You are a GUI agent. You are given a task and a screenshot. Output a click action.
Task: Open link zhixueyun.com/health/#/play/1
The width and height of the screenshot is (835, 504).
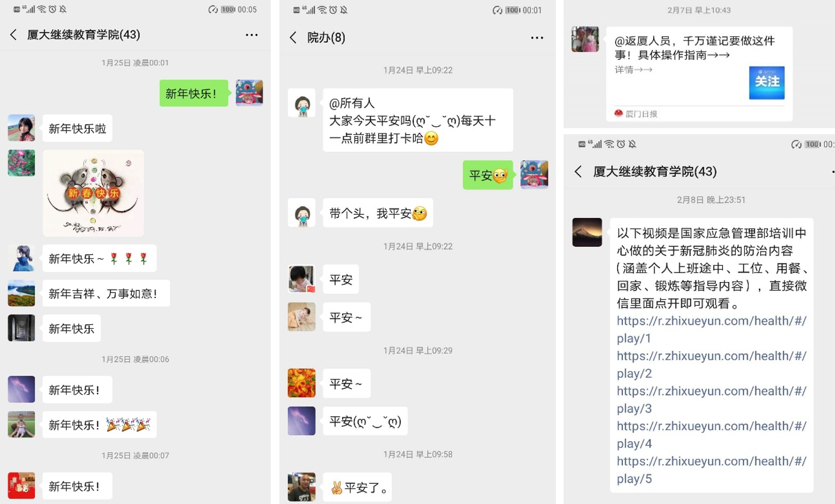711,329
